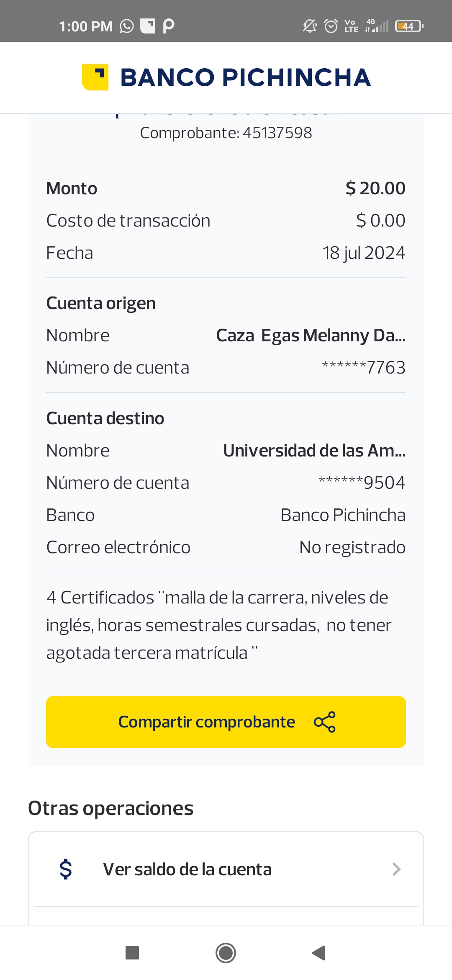Tap the BANCO PICHINCHA header title
Screen dimensions: 452x980
(x=245, y=77)
